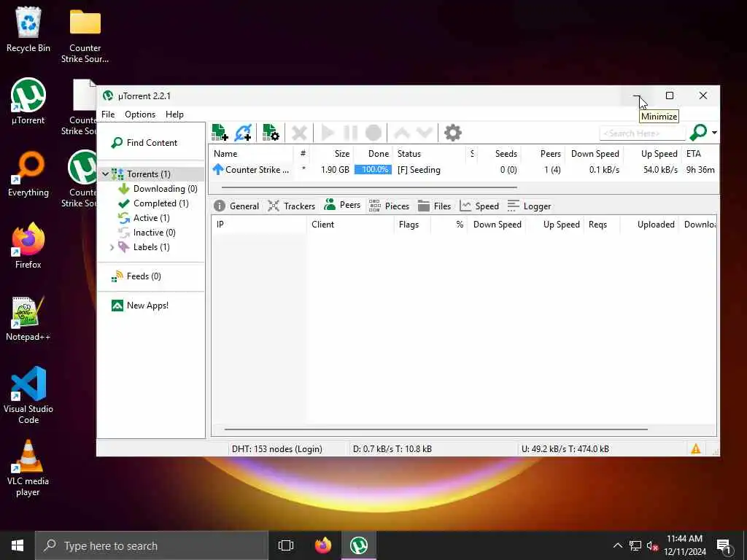Open the File menu
Viewport: 747px width, 560px height.
point(108,114)
